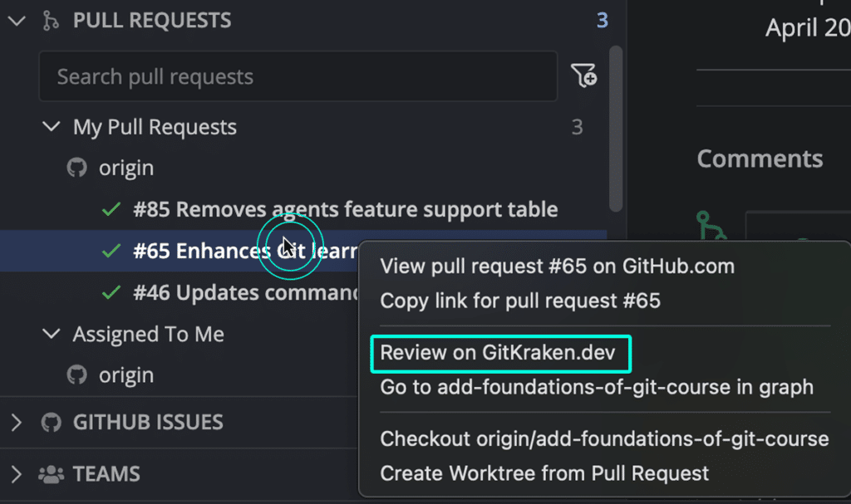This screenshot has height=504, width=851.
Task: Click the green pull request icon below Comments
Action: click(711, 225)
